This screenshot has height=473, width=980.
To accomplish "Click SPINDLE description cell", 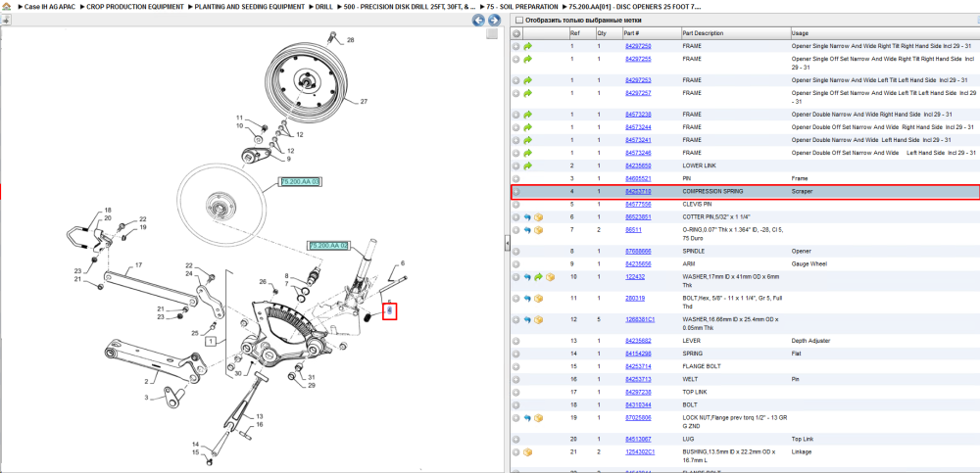I will (x=694, y=251).
